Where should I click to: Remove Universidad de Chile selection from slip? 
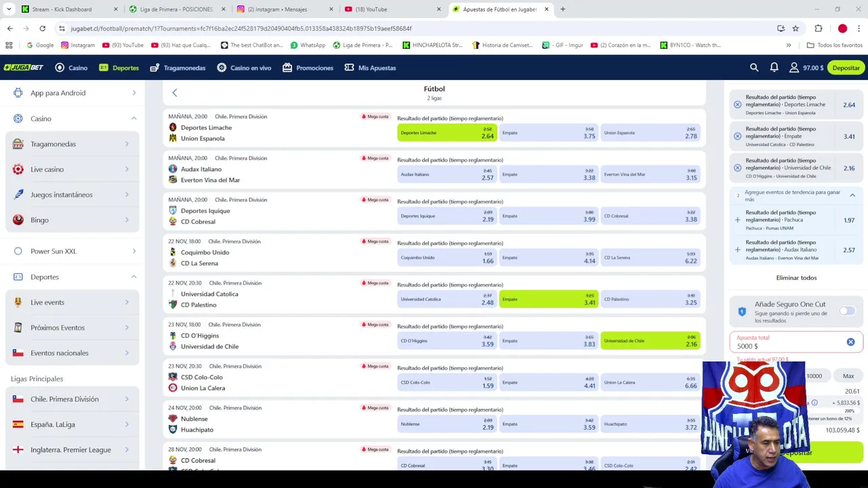click(x=738, y=168)
